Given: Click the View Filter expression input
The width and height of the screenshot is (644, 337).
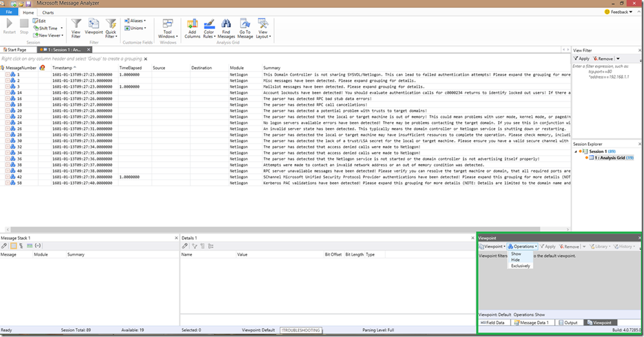Looking at the screenshot, I should click(606, 101).
